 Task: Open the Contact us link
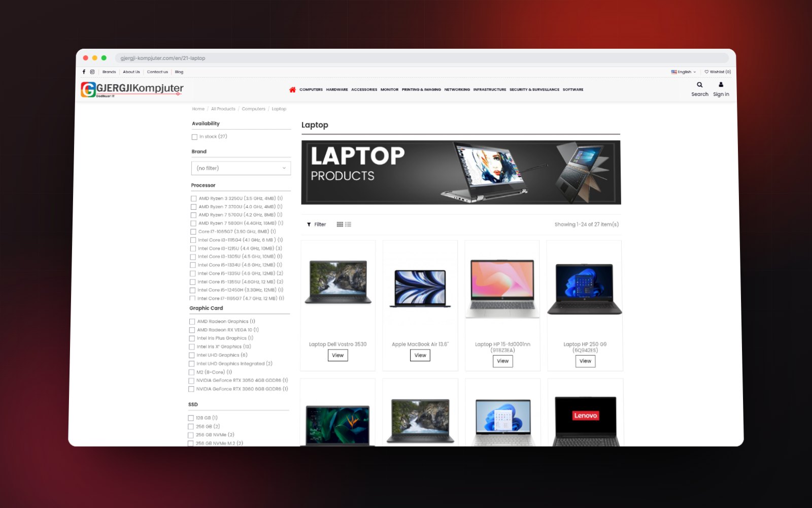pos(157,72)
